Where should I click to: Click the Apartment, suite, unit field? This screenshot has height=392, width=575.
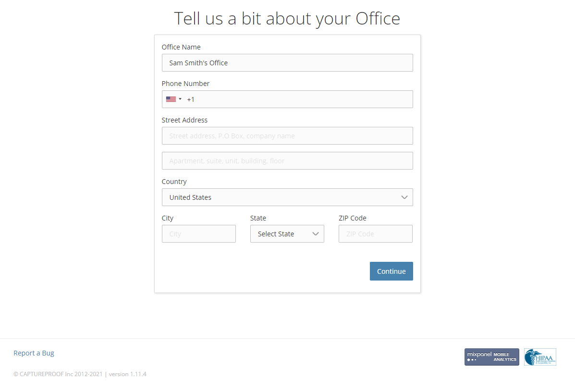287,160
